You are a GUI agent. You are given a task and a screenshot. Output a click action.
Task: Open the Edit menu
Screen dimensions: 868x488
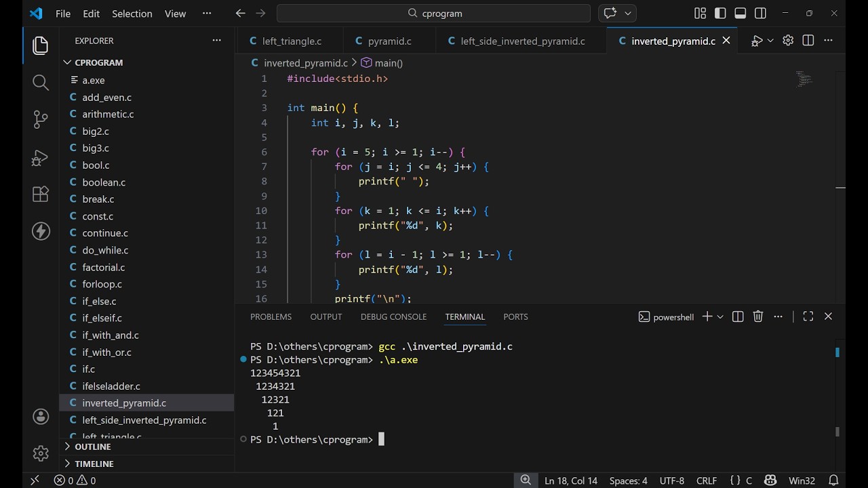click(92, 14)
